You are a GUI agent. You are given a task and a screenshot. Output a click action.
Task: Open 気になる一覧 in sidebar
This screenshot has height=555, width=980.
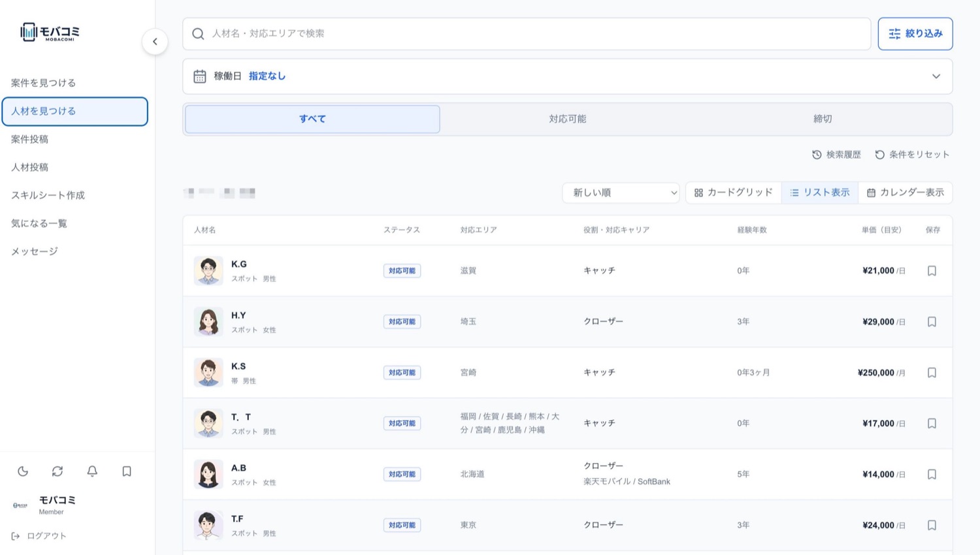pos(75,223)
